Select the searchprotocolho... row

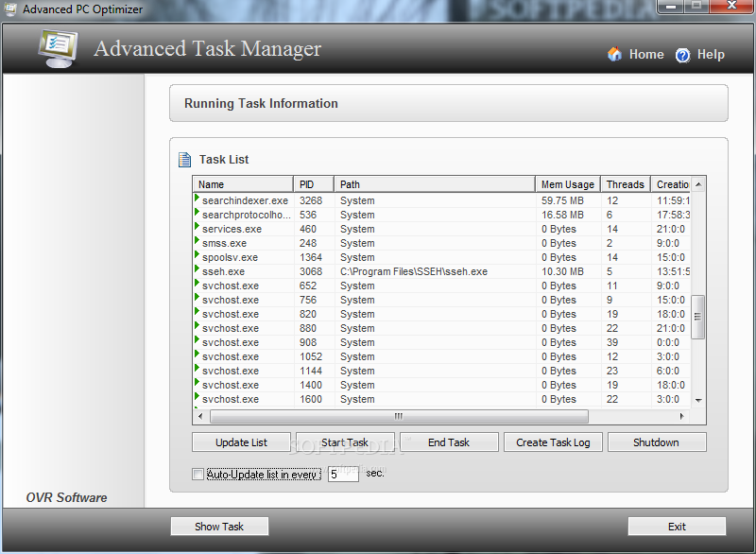point(441,215)
